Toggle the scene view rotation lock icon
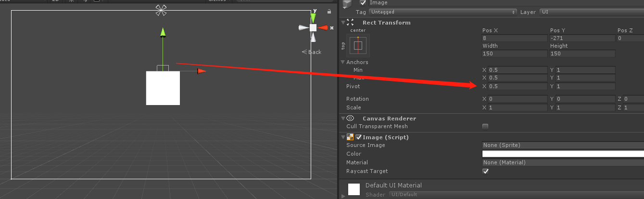 click(x=329, y=11)
